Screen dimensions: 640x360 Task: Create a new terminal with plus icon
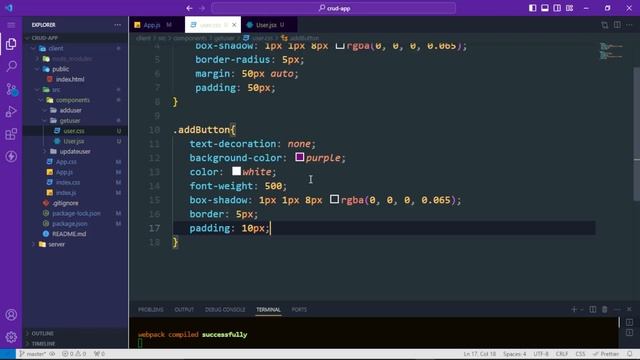(574, 309)
